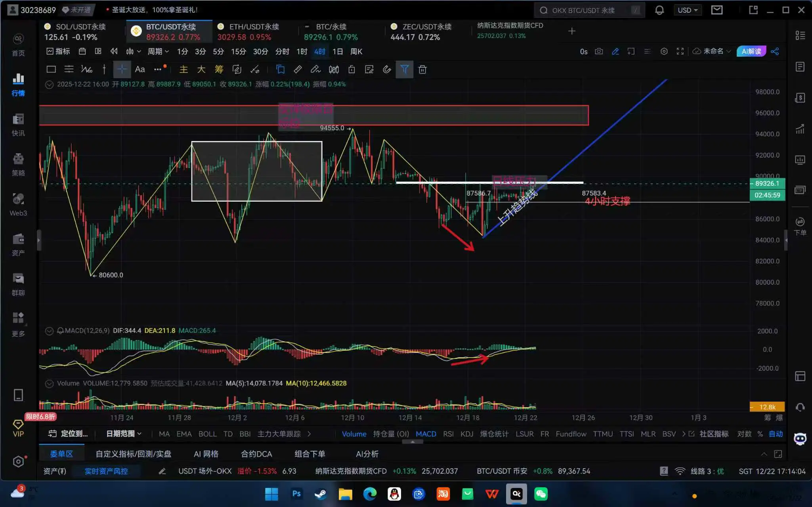Click the trash delete-drawings icon
The image size is (812, 507).
tap(422, 70)
